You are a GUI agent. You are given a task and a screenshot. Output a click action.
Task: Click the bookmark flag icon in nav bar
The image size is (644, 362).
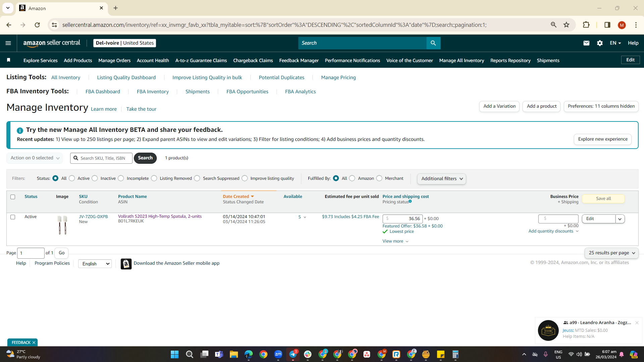pos(9,60)
